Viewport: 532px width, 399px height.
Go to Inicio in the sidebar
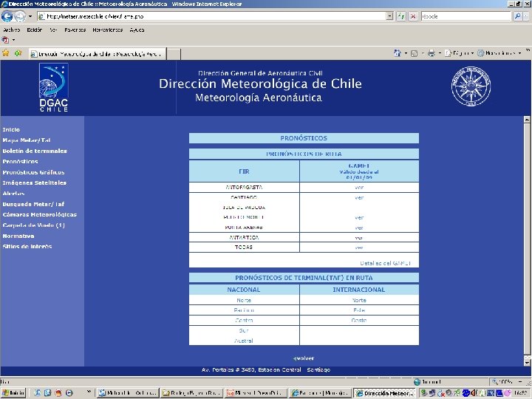[11, 129]
